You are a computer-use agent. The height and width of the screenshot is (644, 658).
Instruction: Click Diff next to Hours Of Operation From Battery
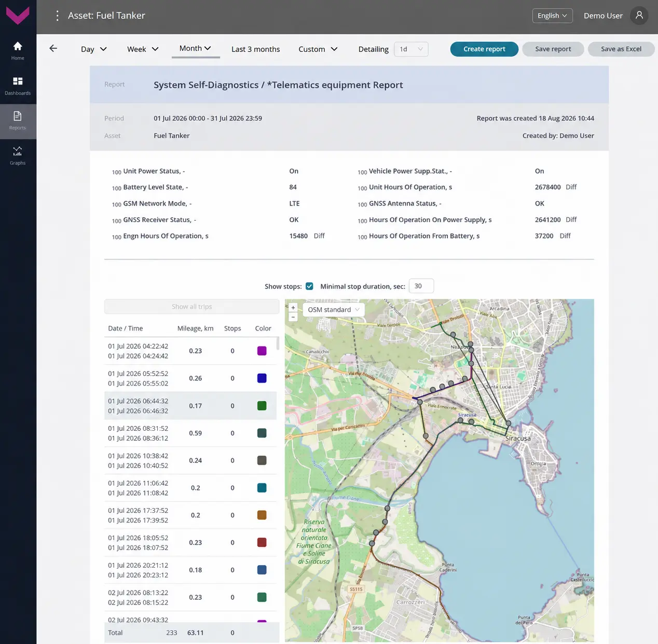(x=565, y=236)
